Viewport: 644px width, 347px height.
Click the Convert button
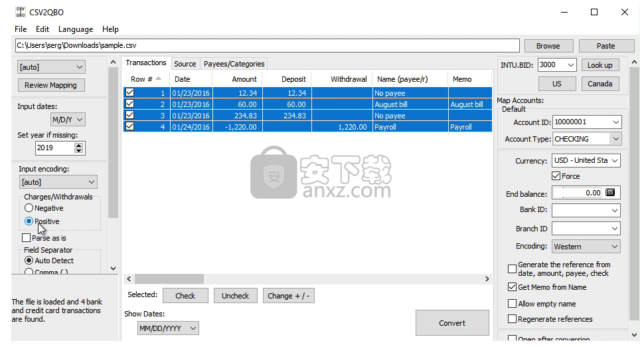point(452,323)
